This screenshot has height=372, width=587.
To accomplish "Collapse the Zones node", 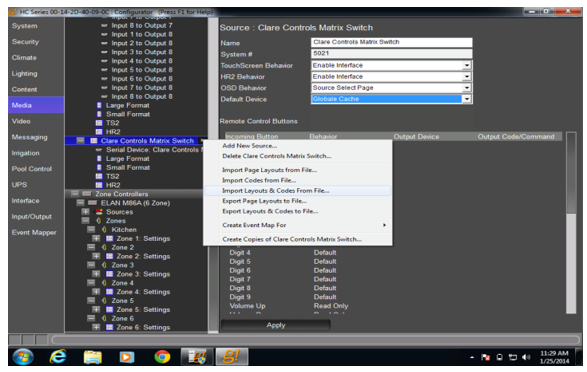I will click(x=86, y=221).
